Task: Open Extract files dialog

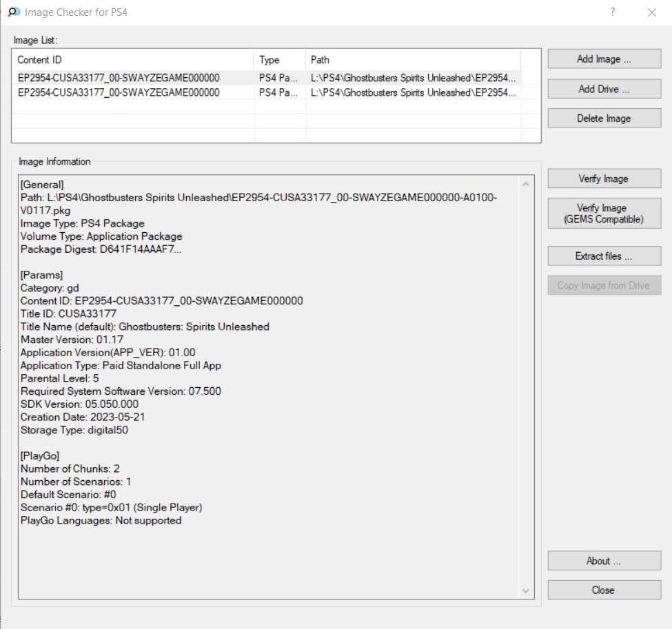Action: [x=604, y=256]
